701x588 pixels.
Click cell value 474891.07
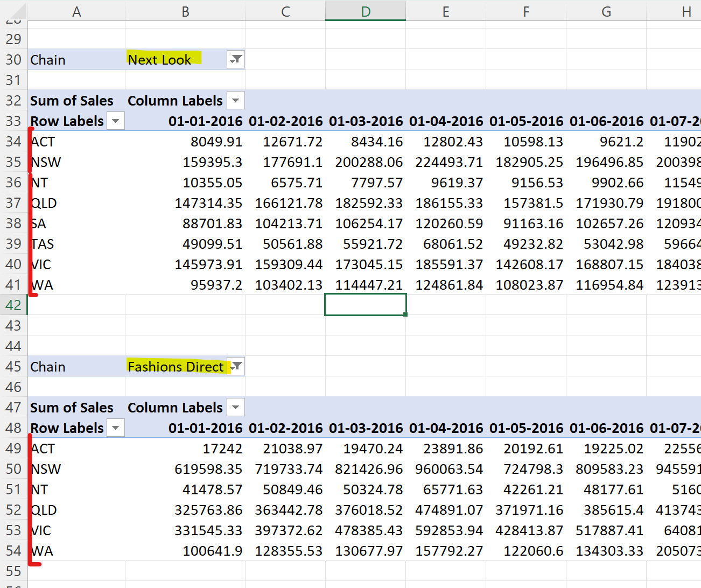[x=446, y=509]
